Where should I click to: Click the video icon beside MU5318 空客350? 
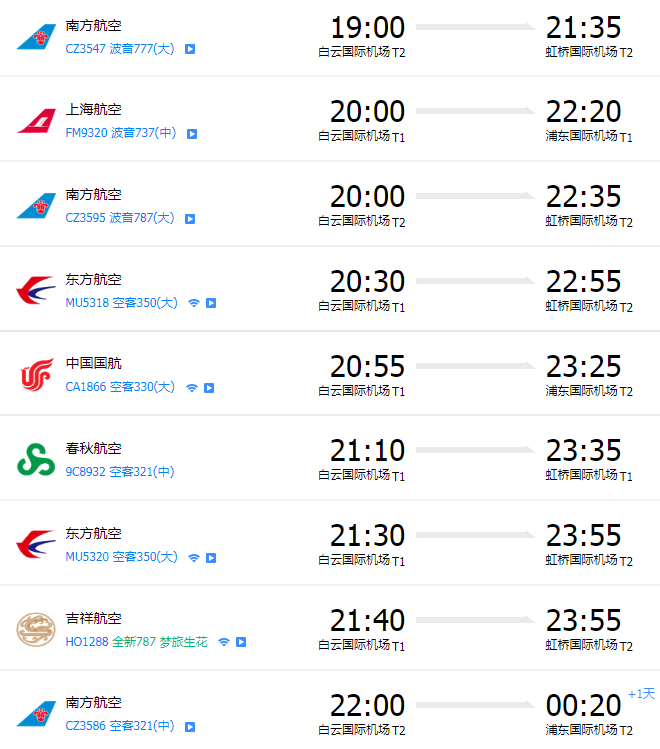tap(211, 303)
